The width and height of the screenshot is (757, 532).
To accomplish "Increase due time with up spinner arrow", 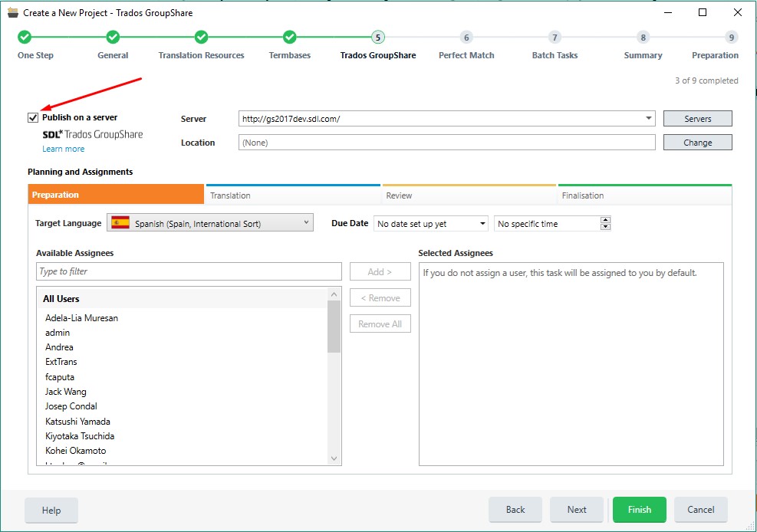I will pyautogui.click(x=605, y=220).
